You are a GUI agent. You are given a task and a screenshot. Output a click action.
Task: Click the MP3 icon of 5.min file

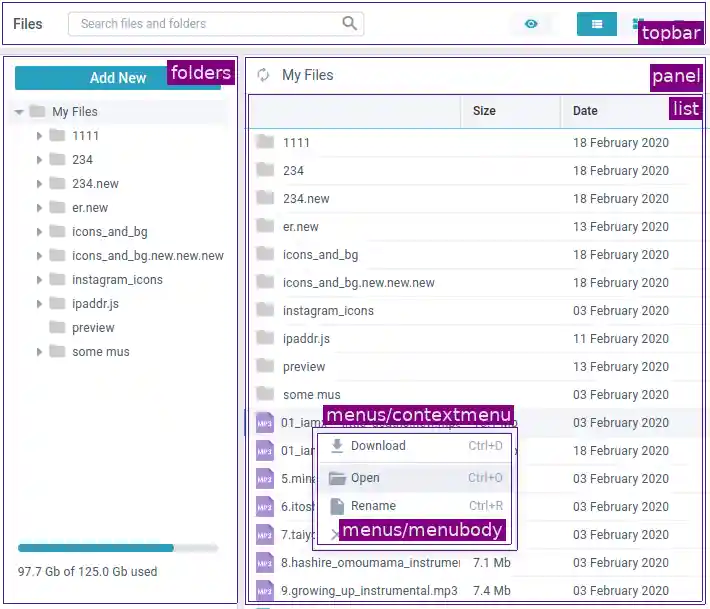point(264,479)
